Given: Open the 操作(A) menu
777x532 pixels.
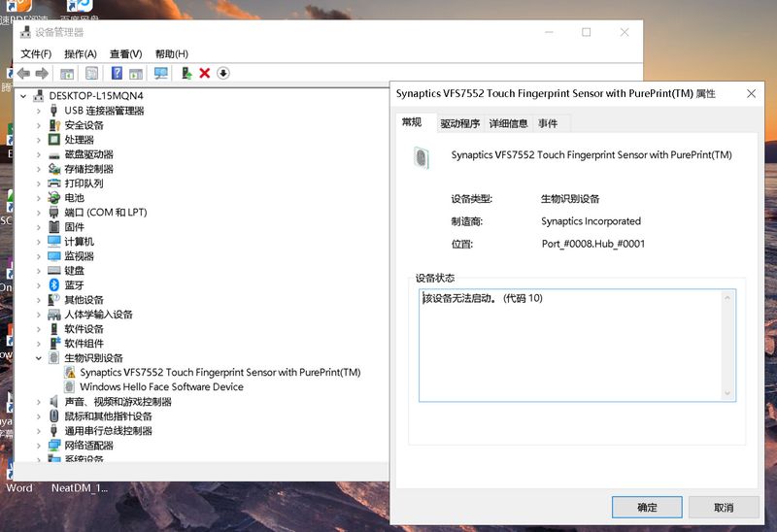Looking at the screenshot, I should coord(81,53).
